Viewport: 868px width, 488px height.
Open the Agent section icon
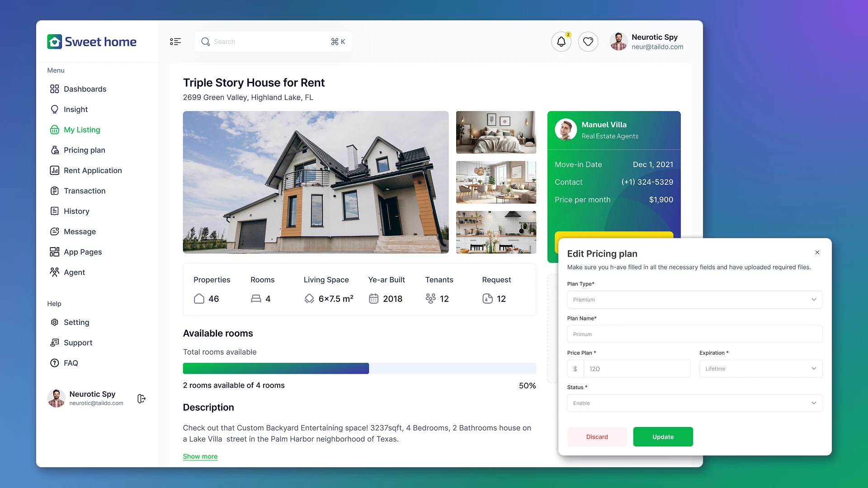pos(54,272)
